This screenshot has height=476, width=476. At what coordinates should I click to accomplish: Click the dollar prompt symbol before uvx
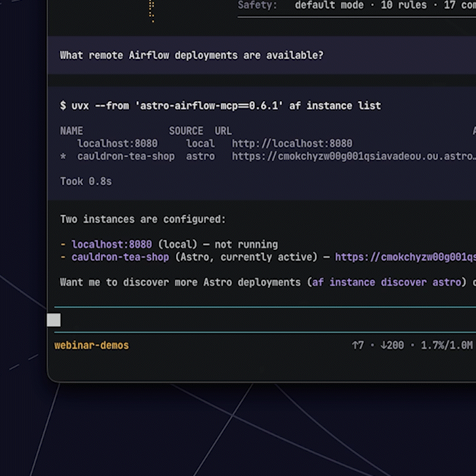(63, 106)
